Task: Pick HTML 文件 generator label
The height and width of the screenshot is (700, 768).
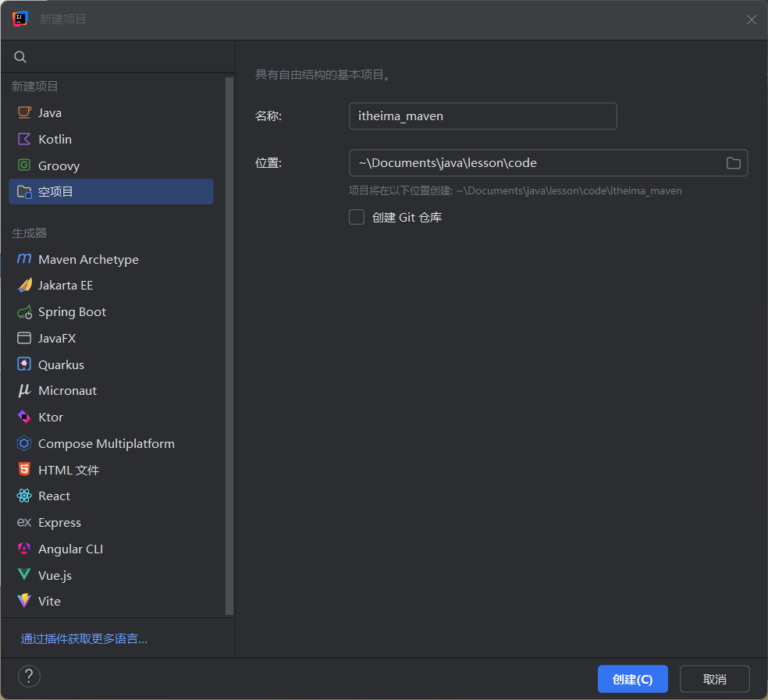Action: click(69, 471)
